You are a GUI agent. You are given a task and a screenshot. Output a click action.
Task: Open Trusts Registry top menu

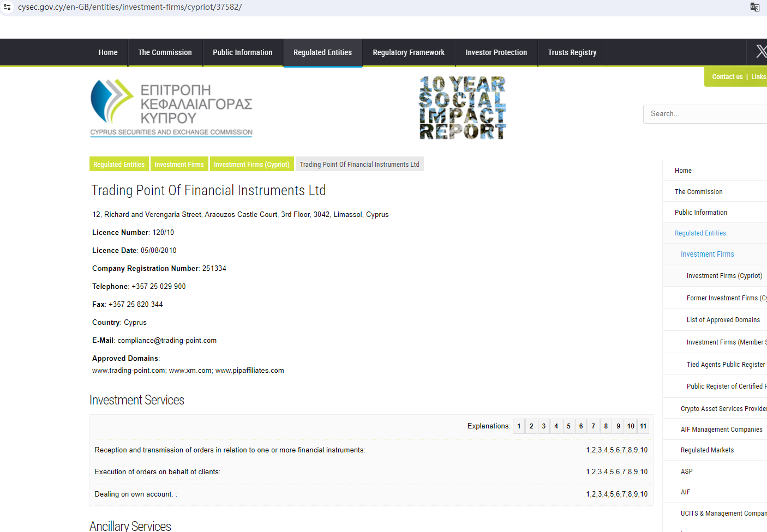click(572, 52)
